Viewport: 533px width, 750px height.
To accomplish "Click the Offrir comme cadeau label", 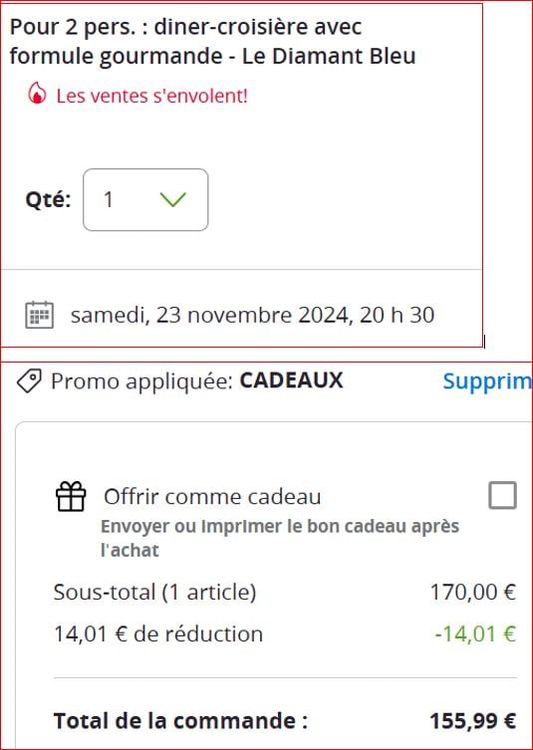I will pos(212,496).
